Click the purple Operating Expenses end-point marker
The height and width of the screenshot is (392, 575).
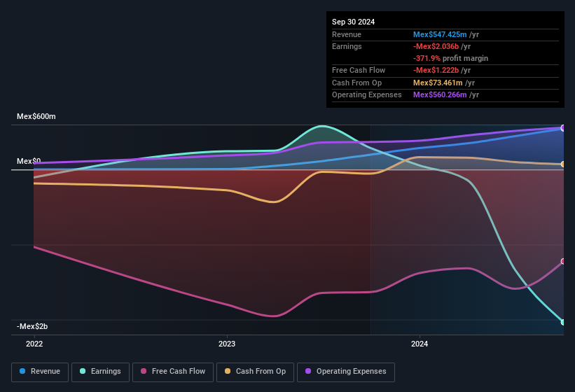pyautogui.click(x=563, y=128)
